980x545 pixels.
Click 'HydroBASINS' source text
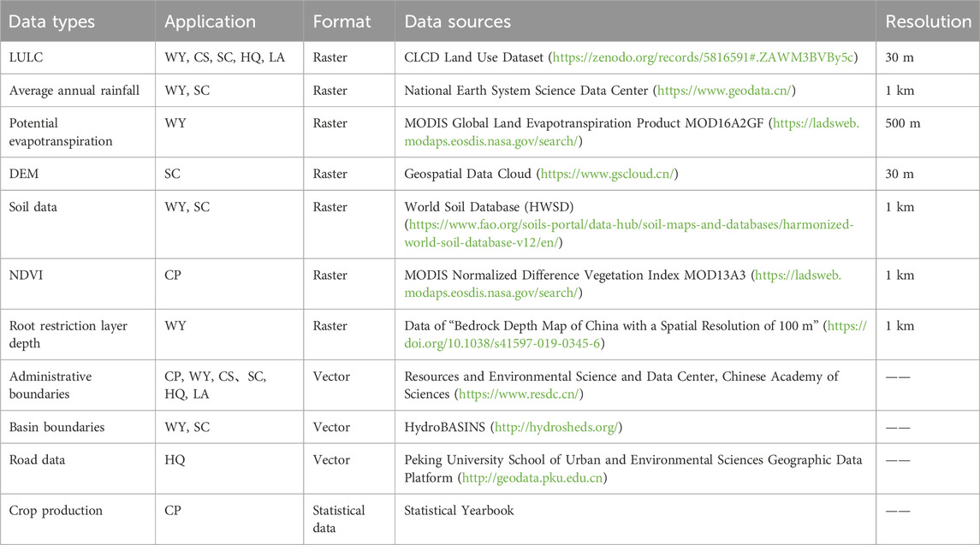445,428
